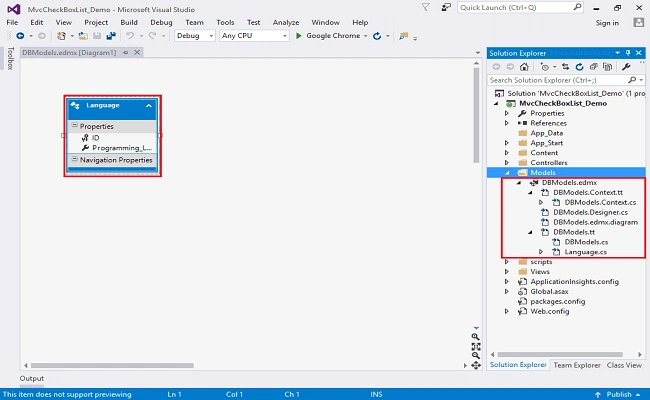Viewport: 650px width, 400px height.
Task: Refresh Solution Explorer
Action: click(580, 67)
